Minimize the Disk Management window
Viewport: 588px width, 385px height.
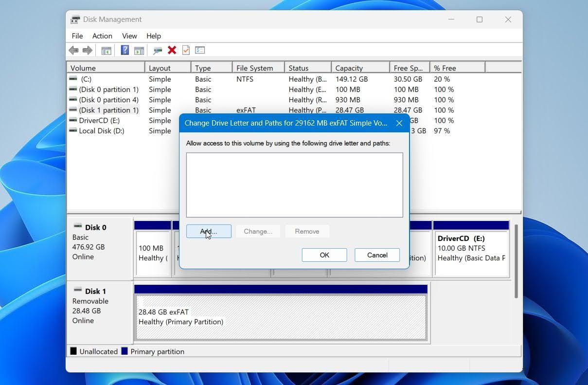[451, 19]
